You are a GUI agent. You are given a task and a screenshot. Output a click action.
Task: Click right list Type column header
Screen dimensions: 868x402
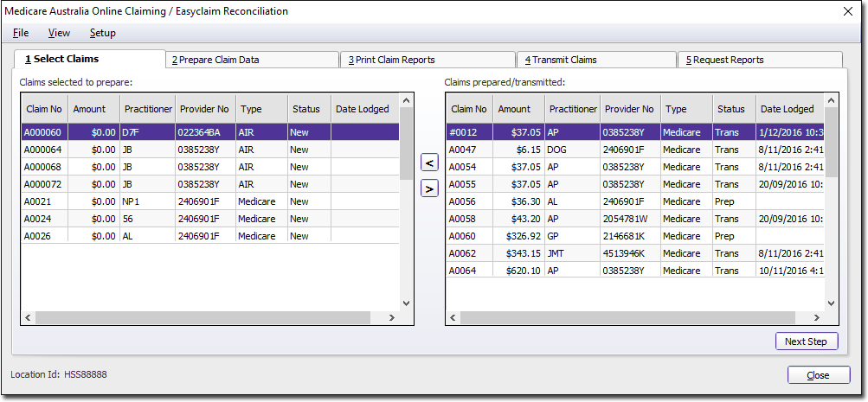click(x=687, y=109)
